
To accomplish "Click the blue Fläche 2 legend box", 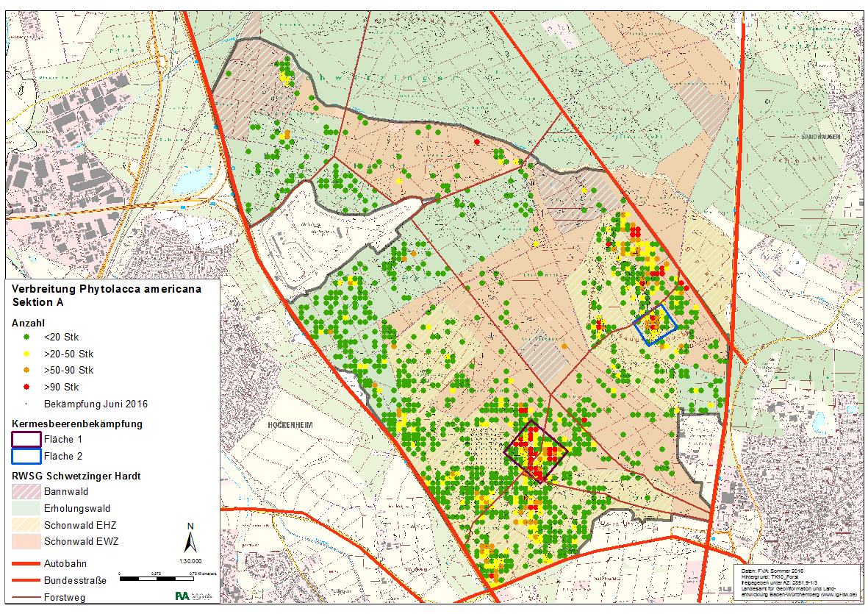I will click(26, 456).
